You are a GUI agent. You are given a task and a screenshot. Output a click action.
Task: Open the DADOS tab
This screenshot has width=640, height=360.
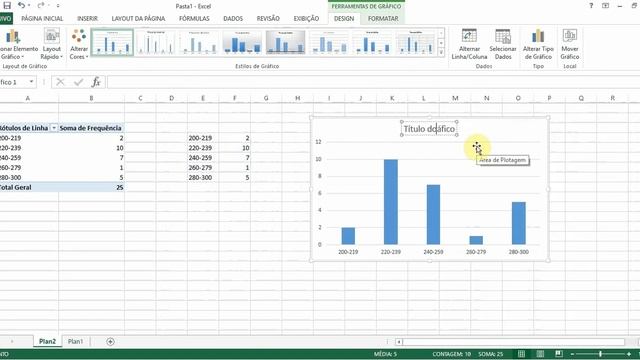click(233, 18)
